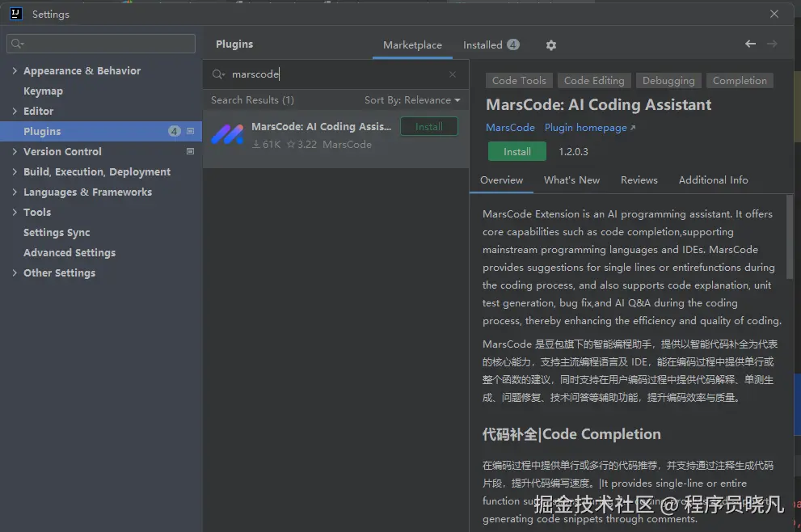The width and height of the screenshot is (801, 532).
Task: Open Sort By: Relevance dropdown
Action: point(411,100)
